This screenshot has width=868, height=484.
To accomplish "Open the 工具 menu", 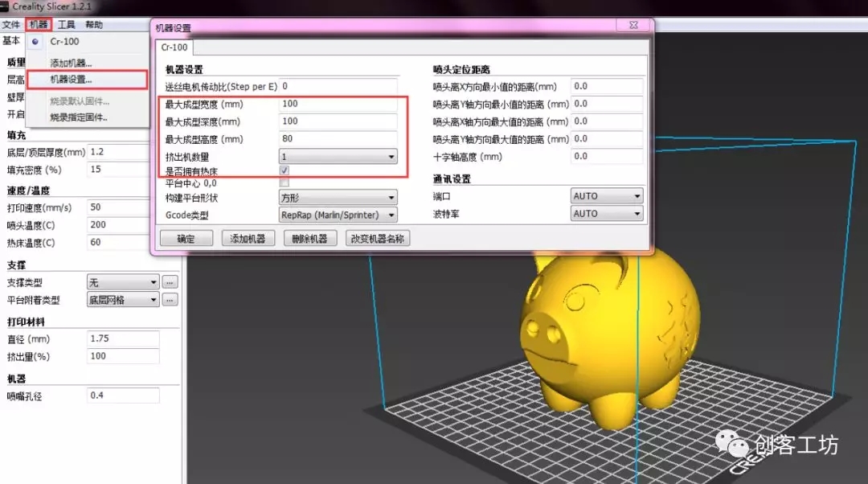I will click(67, 24).
